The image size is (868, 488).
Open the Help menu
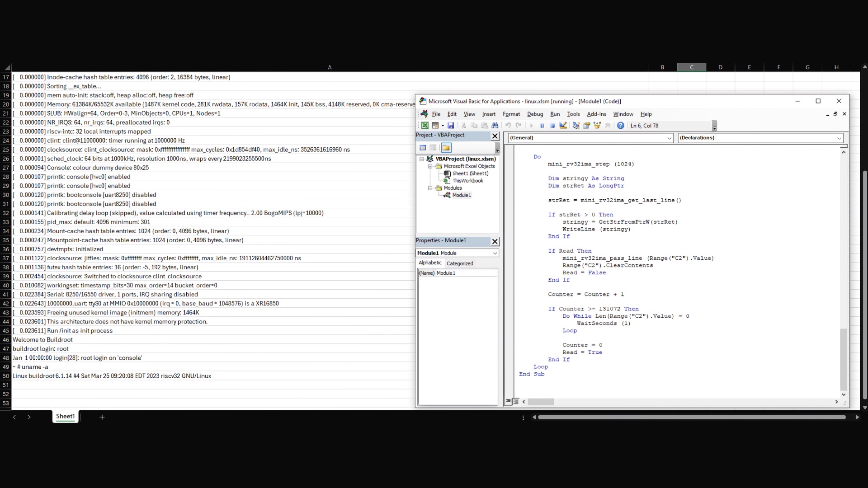tap(646, 114)
